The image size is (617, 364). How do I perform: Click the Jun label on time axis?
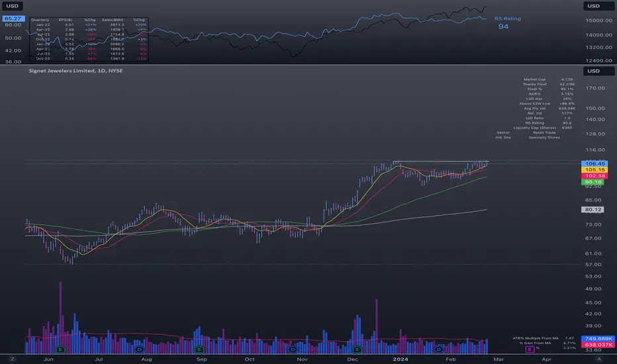48,359
